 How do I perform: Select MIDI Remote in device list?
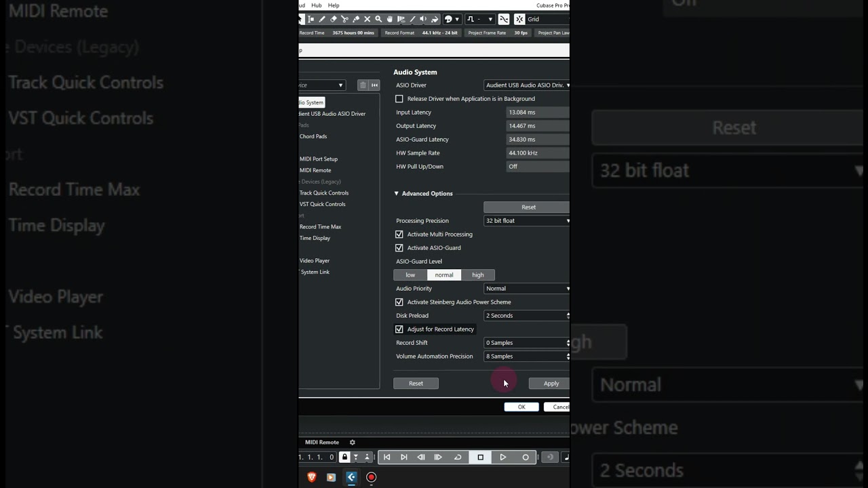315,170
